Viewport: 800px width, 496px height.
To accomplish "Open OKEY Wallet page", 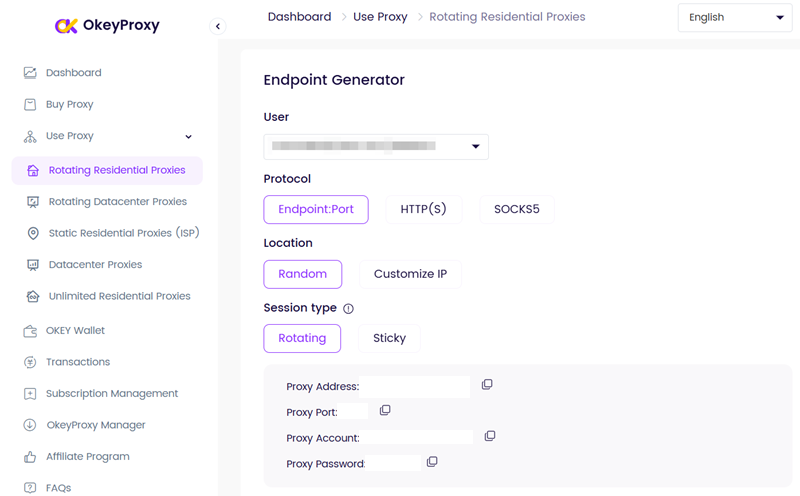I will 75,331.
